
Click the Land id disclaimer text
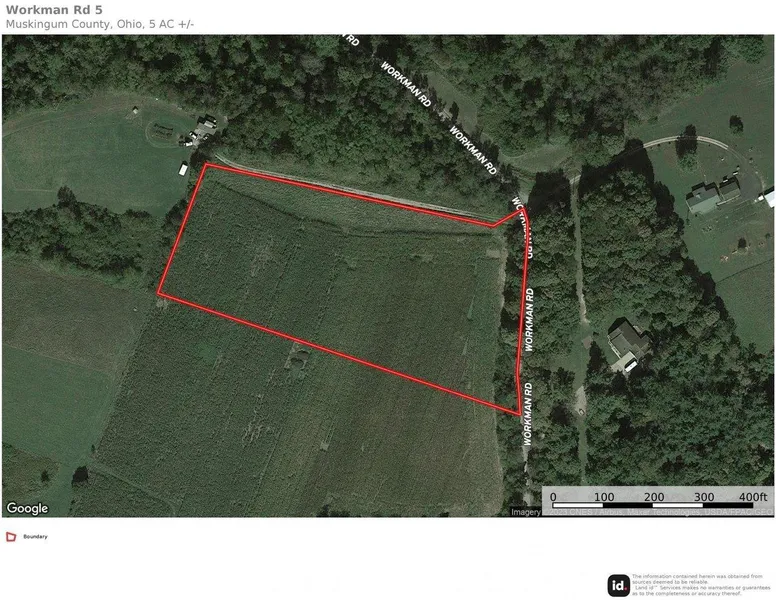point(701,585)
